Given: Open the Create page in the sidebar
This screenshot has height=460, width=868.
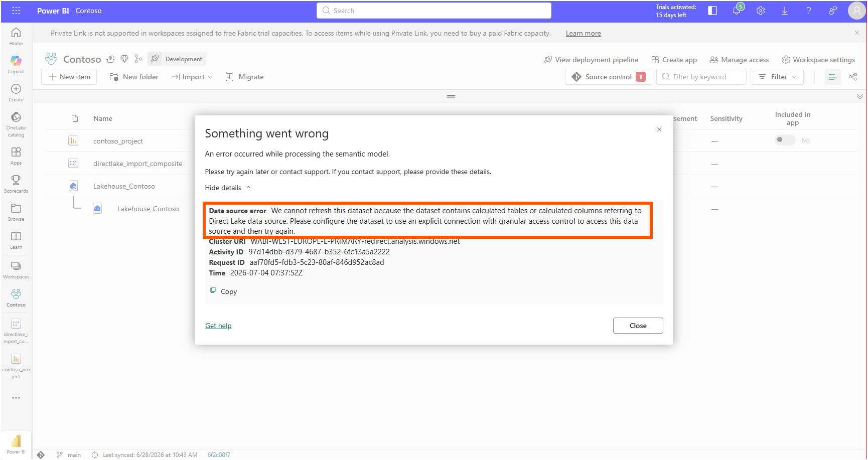Looking at the screenshot, I should (16, 92).
